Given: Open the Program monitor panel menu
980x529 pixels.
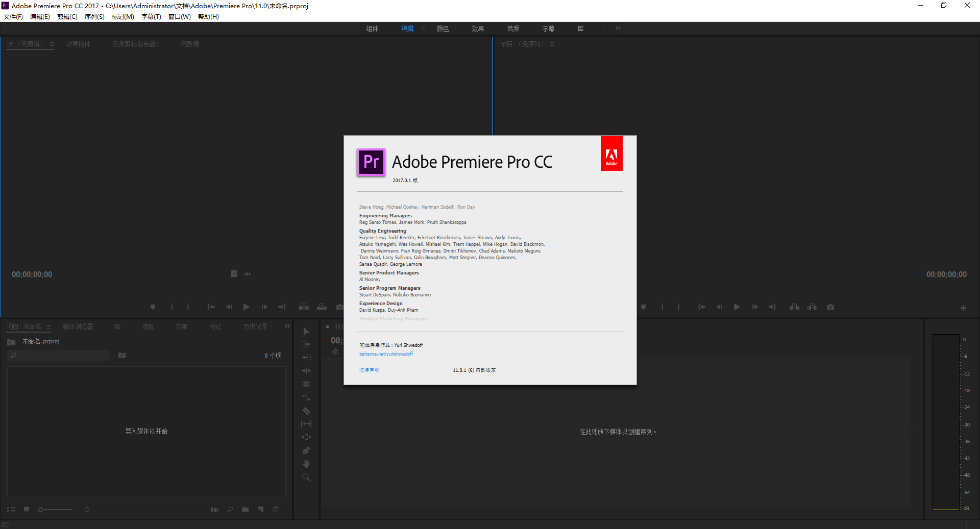Looking at the screenshot, I should [552, 44].
